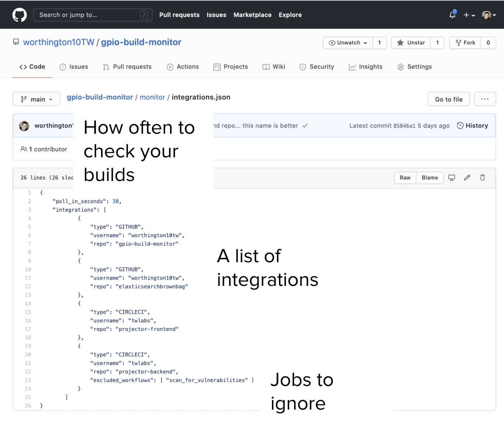This screenshot has width=504, height=424.
Task: Show the 1 contributor list
Action: 44,149
